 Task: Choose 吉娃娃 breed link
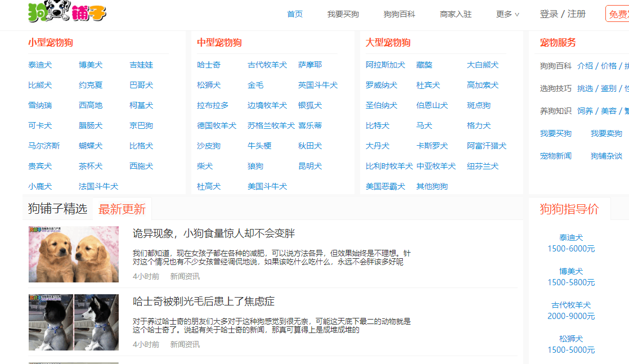[141, 65]
